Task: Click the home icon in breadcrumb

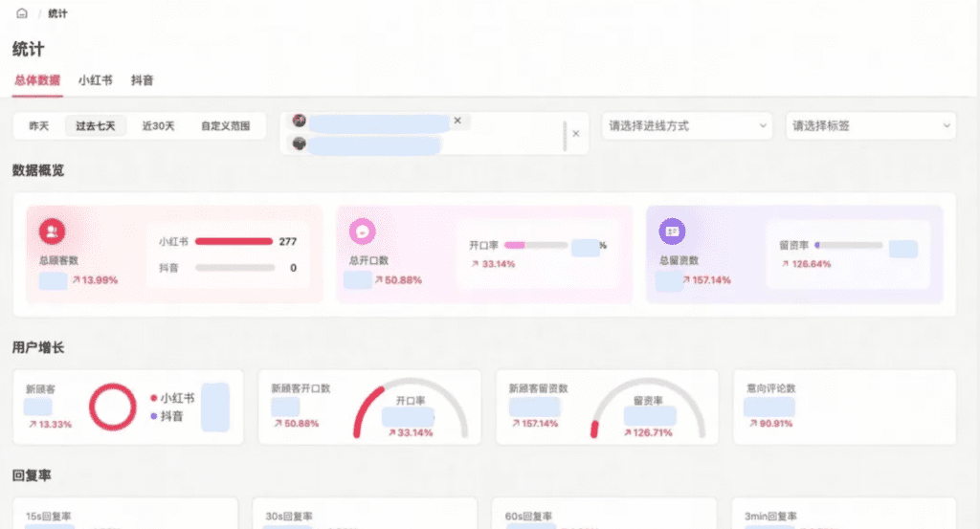Action: pos(21,13)
